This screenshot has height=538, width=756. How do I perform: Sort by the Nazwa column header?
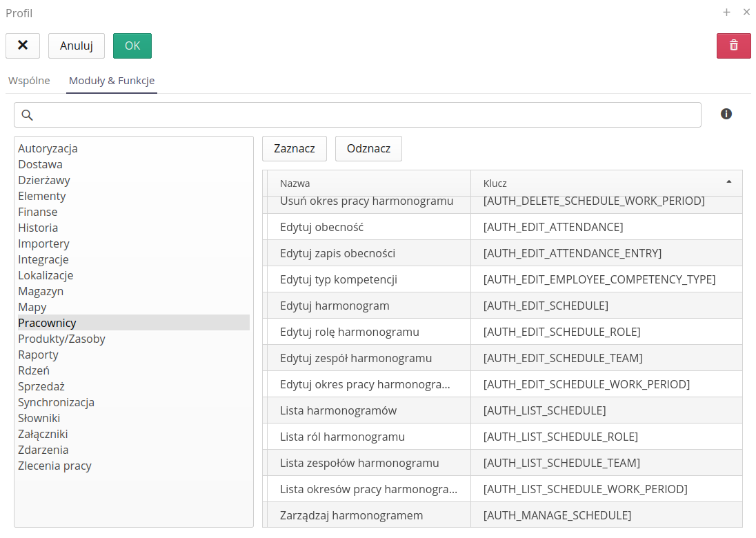click(295, 183)
